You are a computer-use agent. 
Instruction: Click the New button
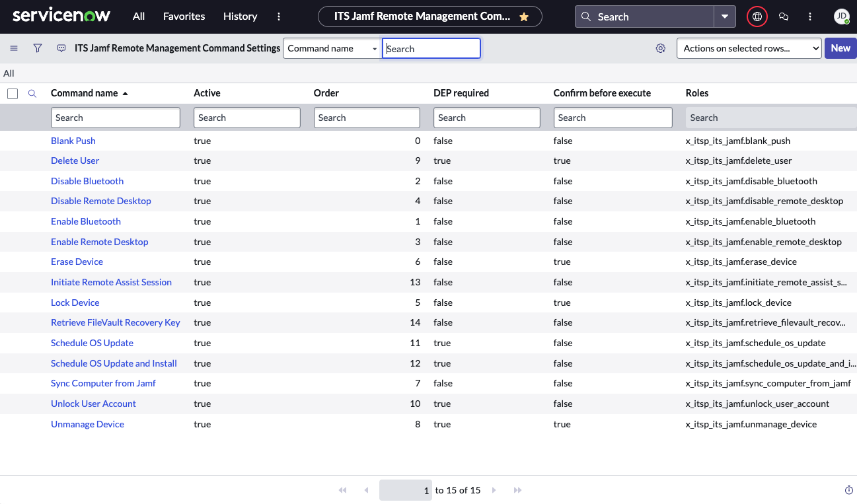coord(840,48)
